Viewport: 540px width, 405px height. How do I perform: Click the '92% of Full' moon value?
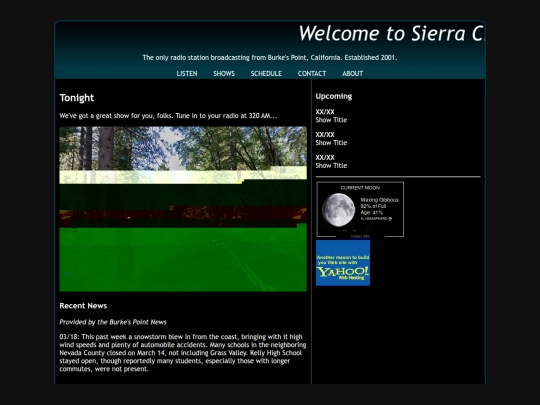pos(373,206)
